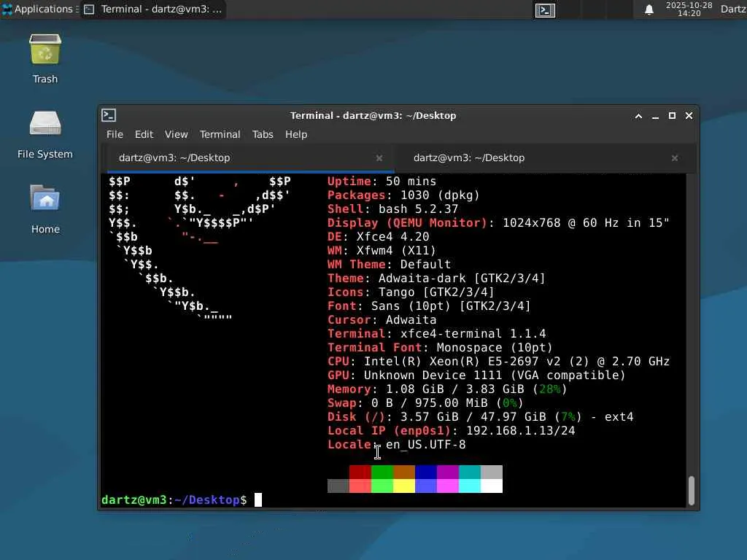Click the dark red color block

tap(360, 472)
